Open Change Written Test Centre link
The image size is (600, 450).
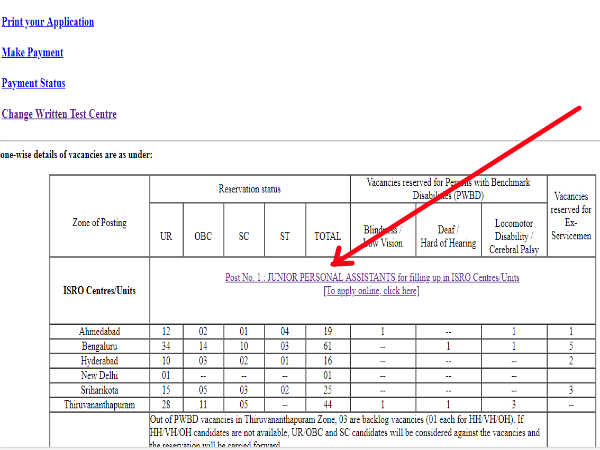tap(59, 114)
